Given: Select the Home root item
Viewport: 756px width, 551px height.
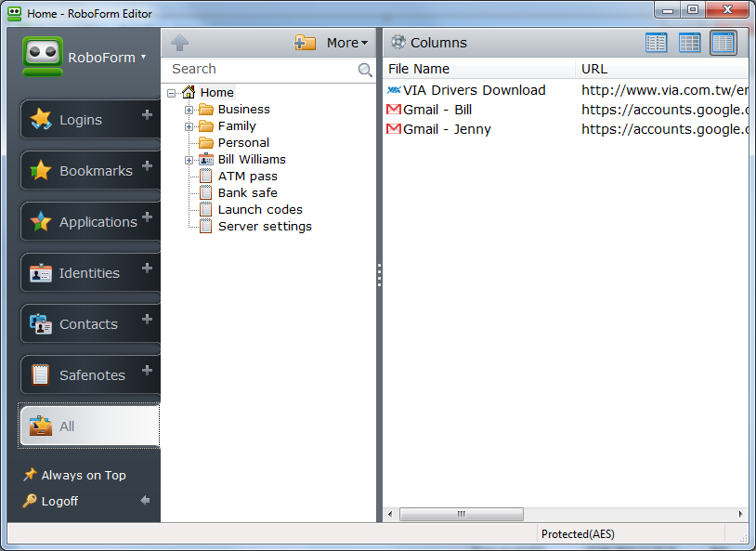Looking at the screenshot, I should (x=217, y=92).
